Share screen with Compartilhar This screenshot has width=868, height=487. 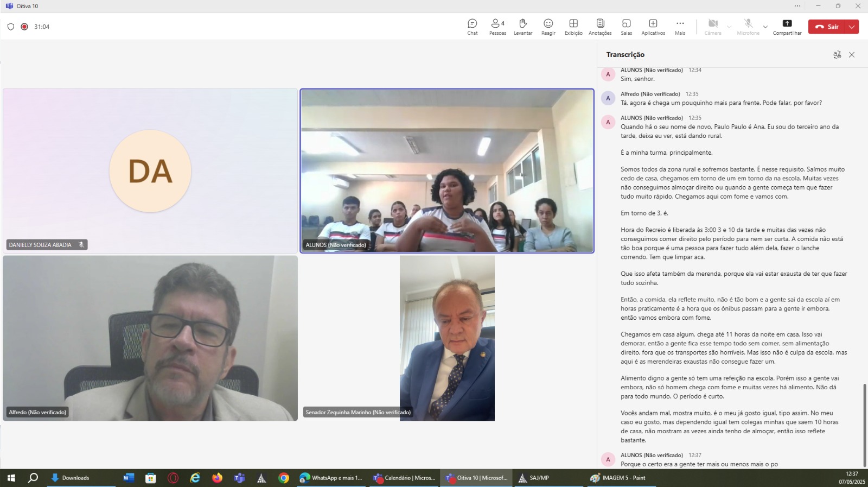pos(787,27)
